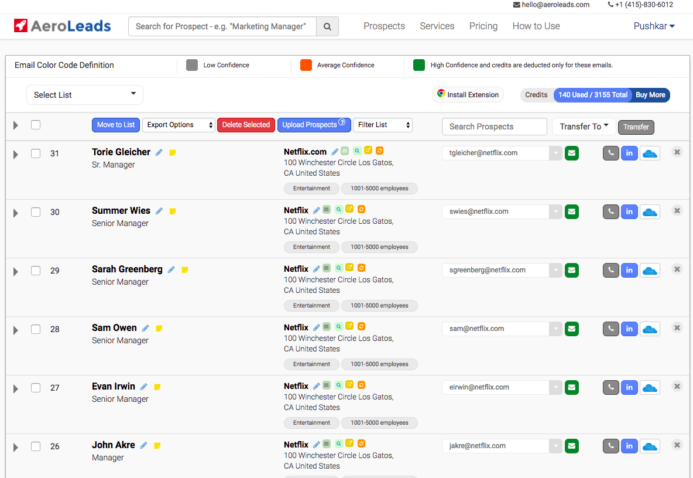Tick the checkbox for prospect 28
The height and width of the screenshot is (478, 693).
pos(36,329)
